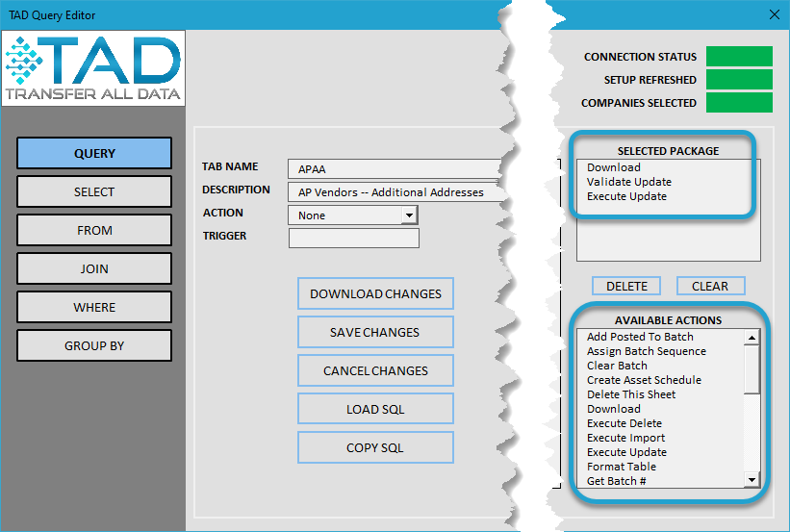Viewport: 790px width, 532px height.
Task: Click Available Actions scroll down arrow
Action: 752,480
